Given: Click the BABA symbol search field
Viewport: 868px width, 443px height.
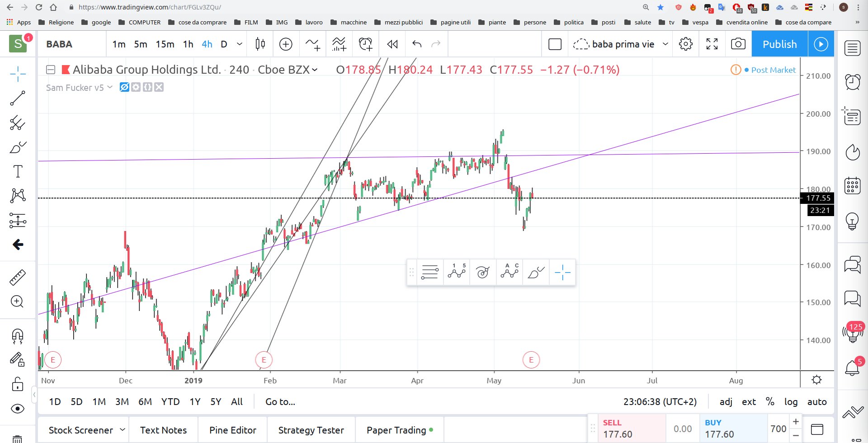Looking at the screenshot, I should click(x=72, y=44).
